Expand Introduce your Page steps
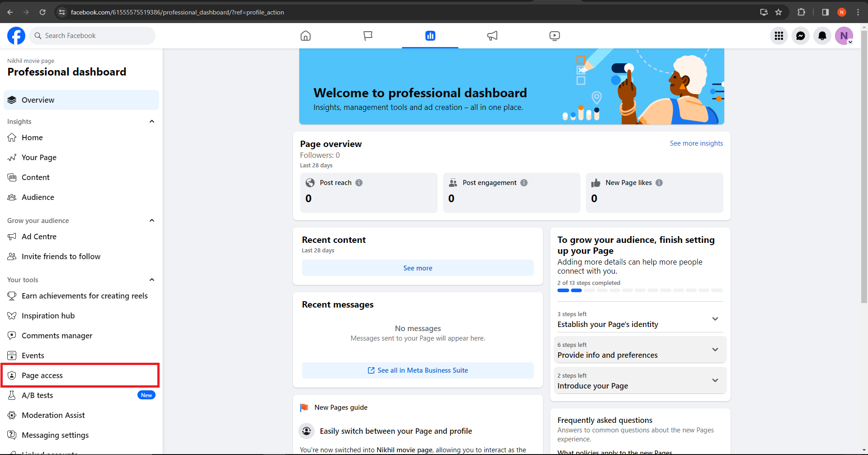 (640, 380)
